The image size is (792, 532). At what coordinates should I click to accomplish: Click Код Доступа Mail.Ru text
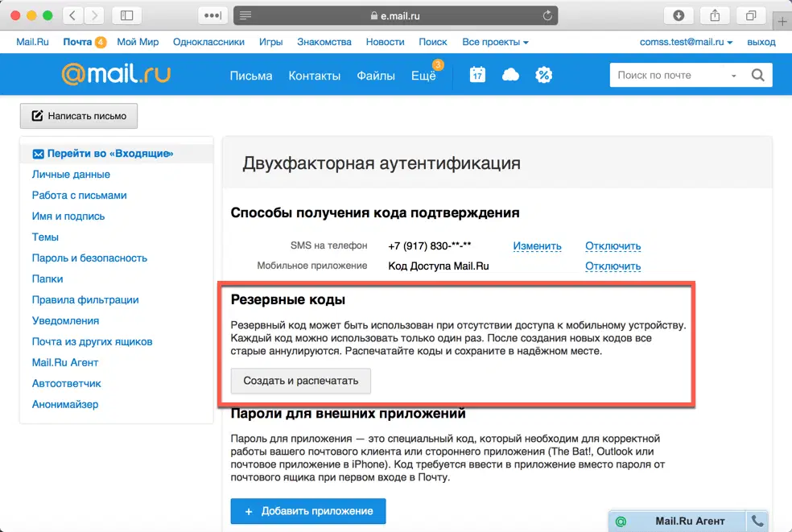tap(439, 266)
